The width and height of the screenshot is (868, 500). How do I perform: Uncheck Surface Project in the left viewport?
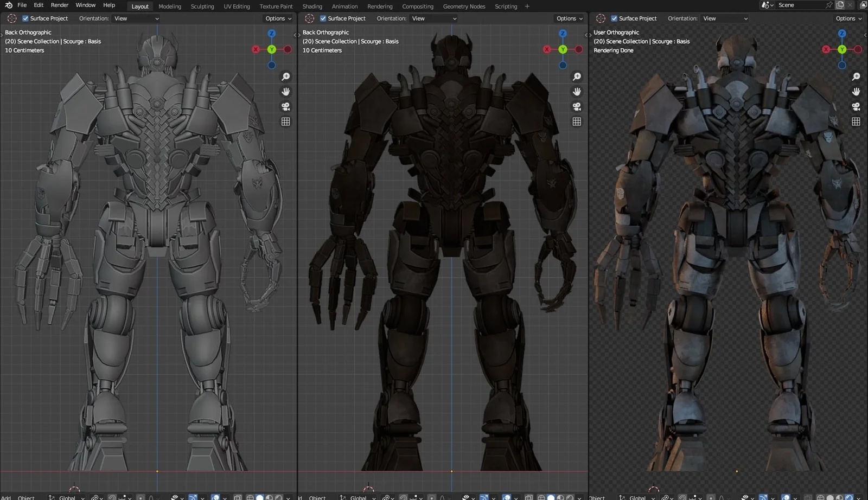25,18
